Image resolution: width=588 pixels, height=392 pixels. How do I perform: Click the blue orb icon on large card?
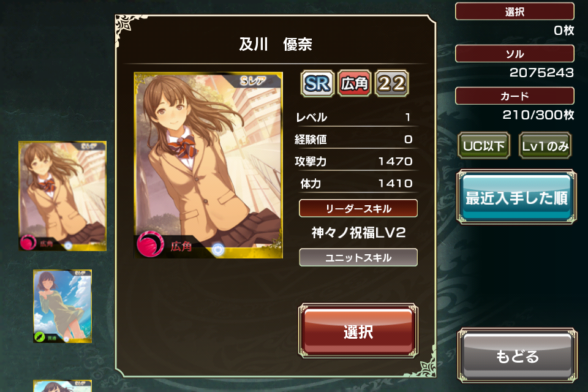pos(218,249)
